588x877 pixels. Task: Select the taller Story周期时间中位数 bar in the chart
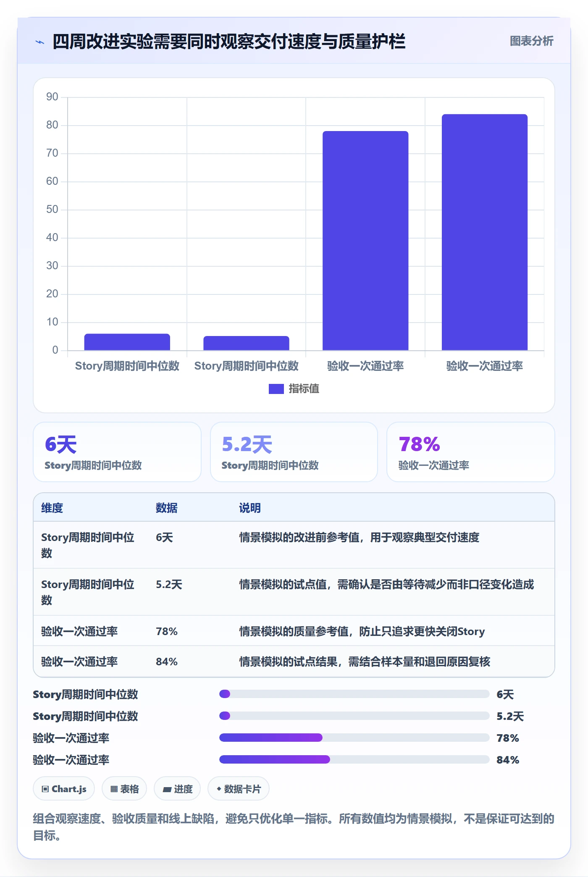(x=127, y=342)
